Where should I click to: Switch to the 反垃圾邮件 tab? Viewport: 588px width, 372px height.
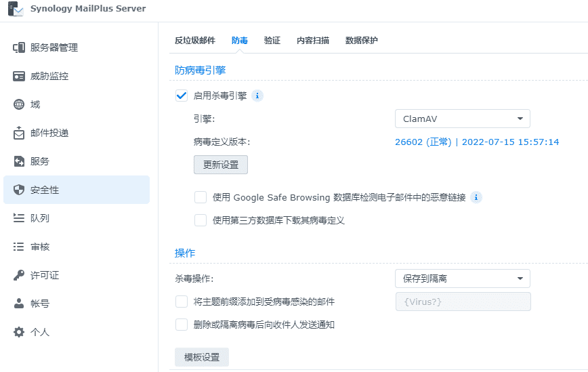point(195,41)
